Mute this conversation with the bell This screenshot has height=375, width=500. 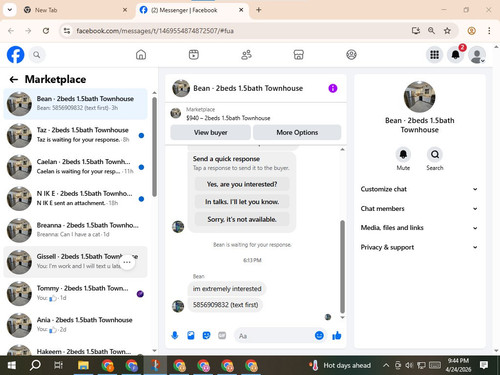click(403, 154)
